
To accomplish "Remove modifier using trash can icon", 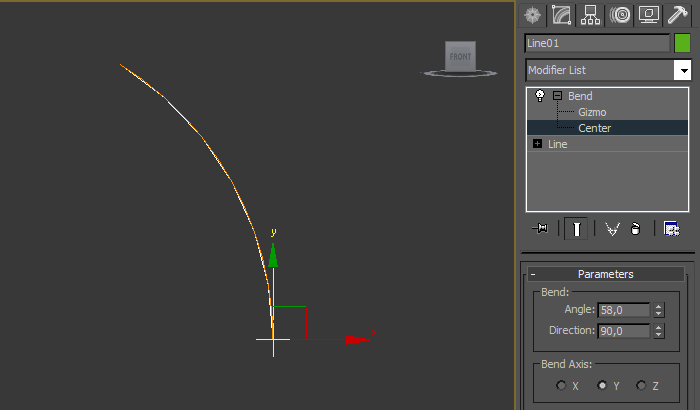I will 635,229.
